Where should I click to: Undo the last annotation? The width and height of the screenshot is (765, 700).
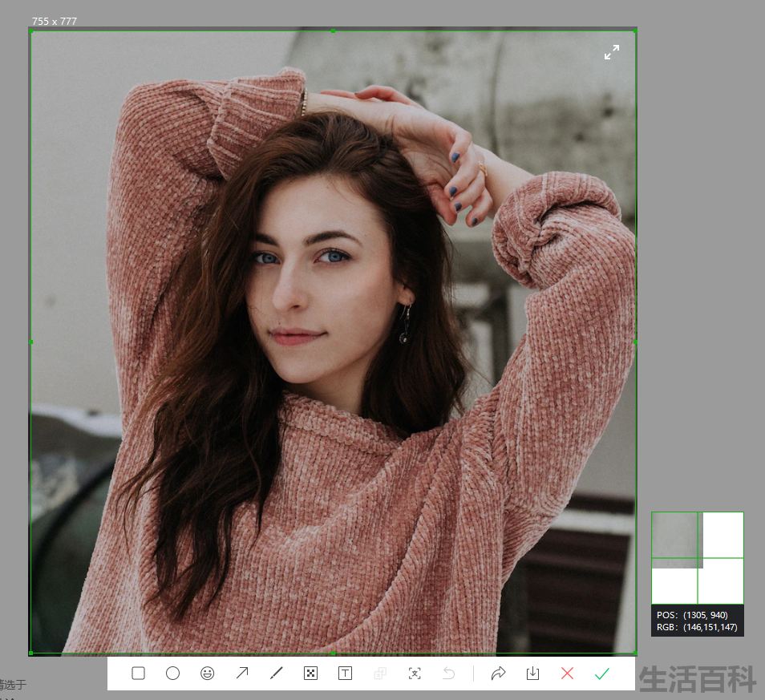pos(449,674)
